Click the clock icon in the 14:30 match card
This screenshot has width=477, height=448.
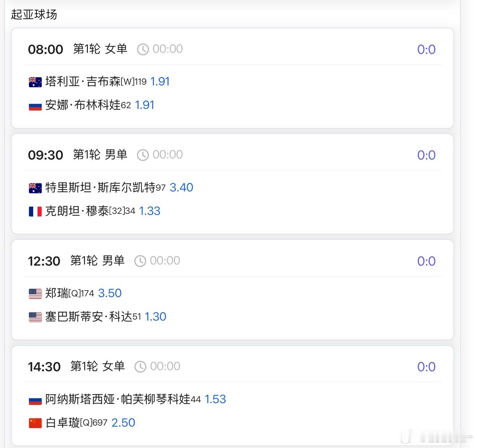[x=140, y=366]
